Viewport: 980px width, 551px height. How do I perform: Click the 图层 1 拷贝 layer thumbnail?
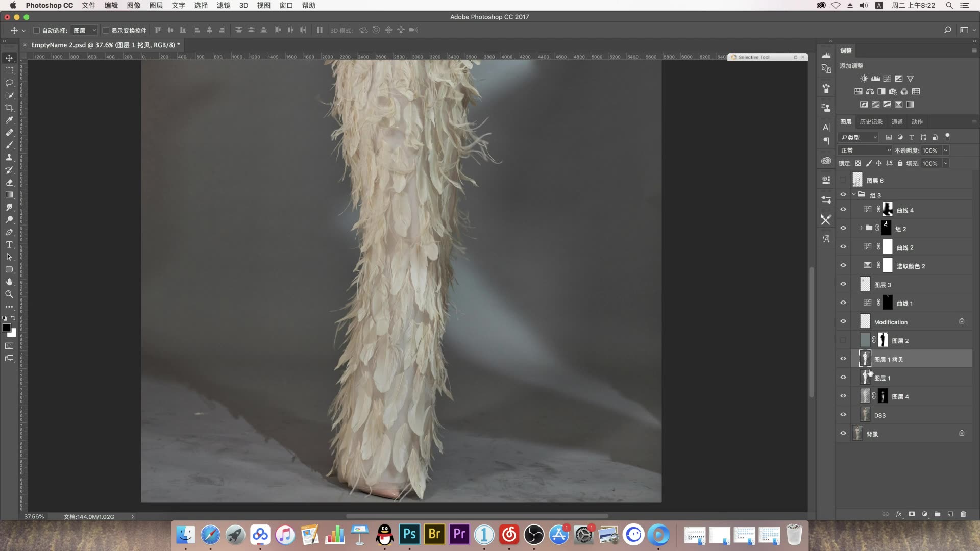click(865, 359)
